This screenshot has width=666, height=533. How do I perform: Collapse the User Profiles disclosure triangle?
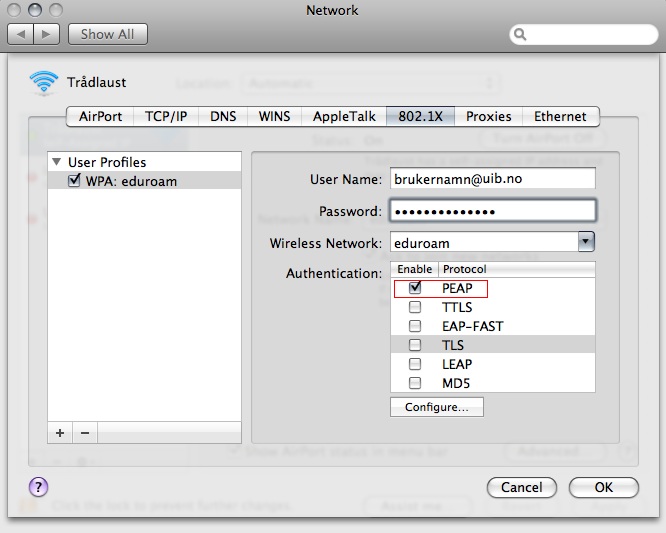(58, 162)
